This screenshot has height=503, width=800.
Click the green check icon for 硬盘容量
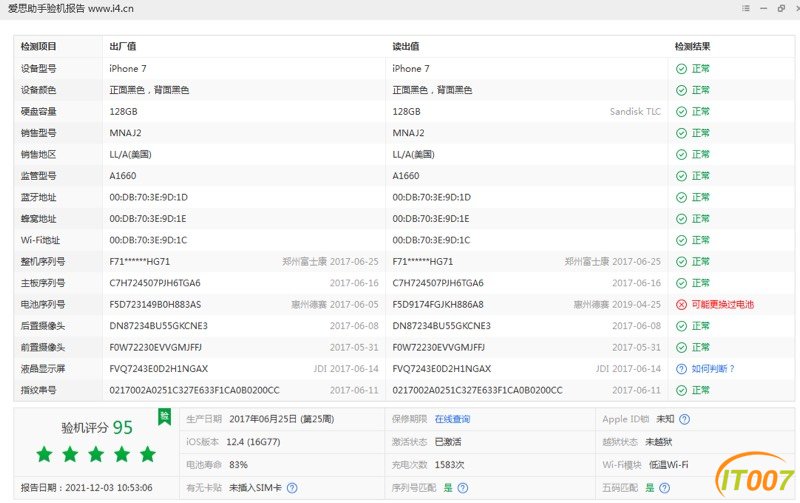tap(681, 112)
